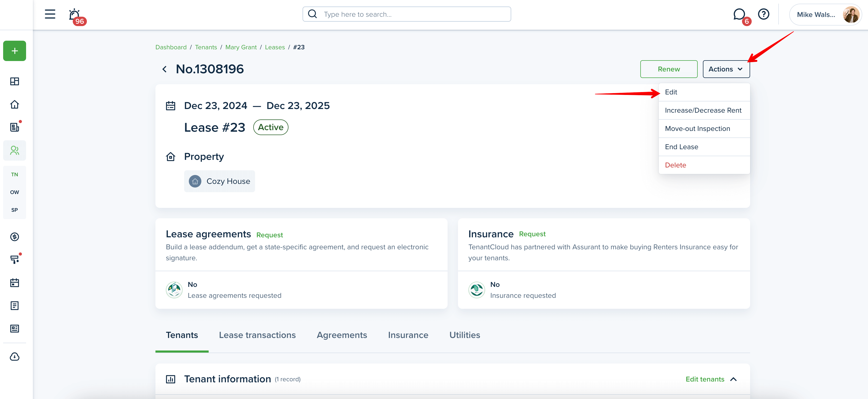
Task: Click the green plus create button
Action: [x=15, y=51]
